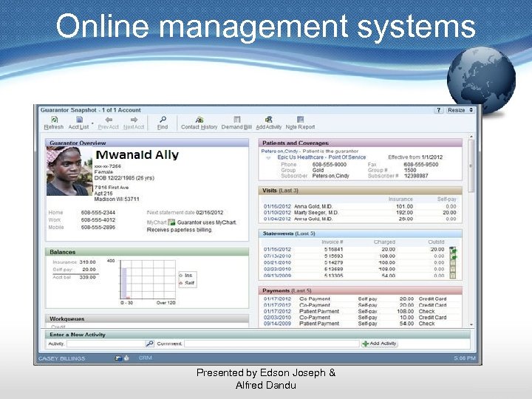The image size is (532, 399).
Task: Open the Peterson,Cindy patient link
Action: pos(279,151)
